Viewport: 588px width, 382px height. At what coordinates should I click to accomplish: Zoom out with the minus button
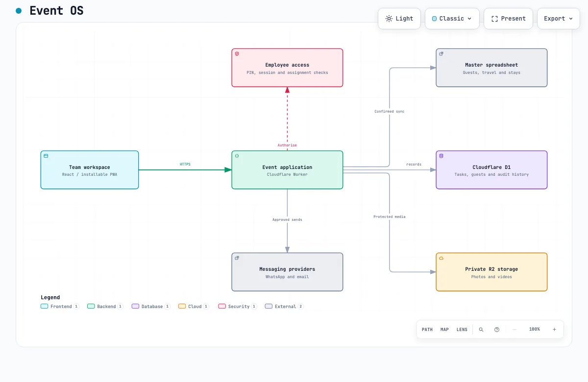click(x=514, y=330)
